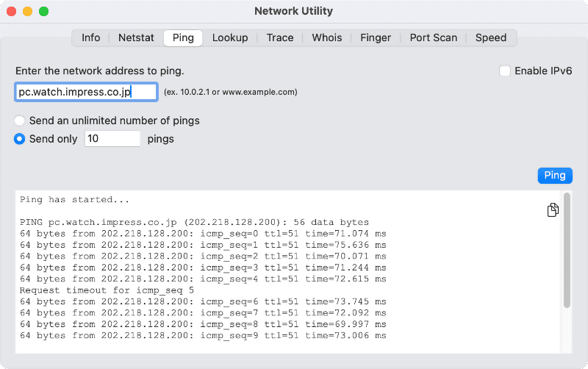Click the icmp_seq=8 result line

[x=203, y=324]
